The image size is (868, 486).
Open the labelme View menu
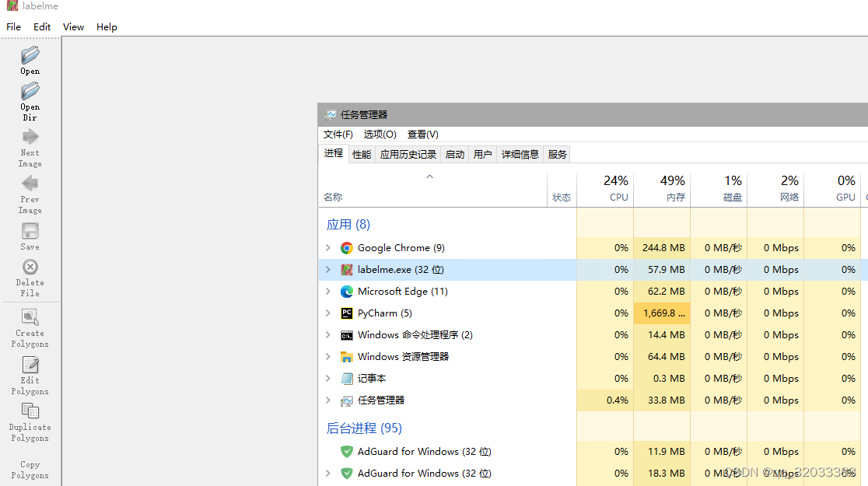[x=73, y=27]
